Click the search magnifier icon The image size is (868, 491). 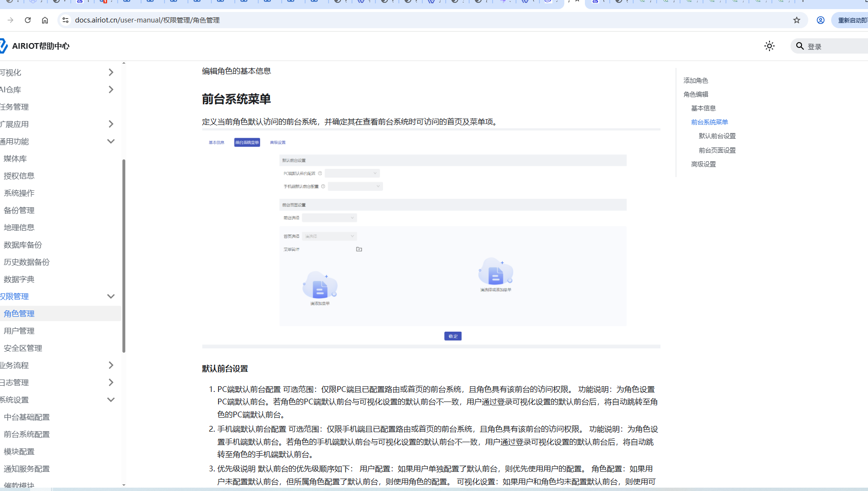(x=799, y=46)
